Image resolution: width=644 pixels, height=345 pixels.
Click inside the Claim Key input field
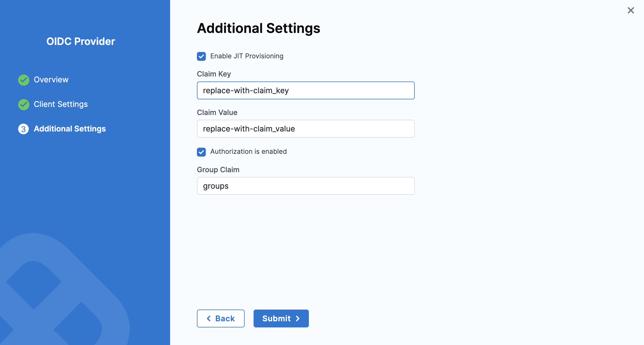306,90
